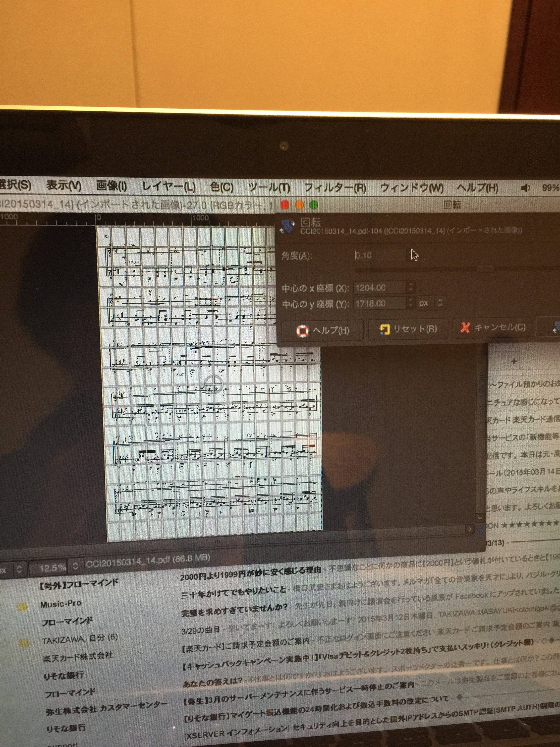This screenshot has height=747, width=560.
Task: Click the plus new tab button in browser
Action: [514, 361]
